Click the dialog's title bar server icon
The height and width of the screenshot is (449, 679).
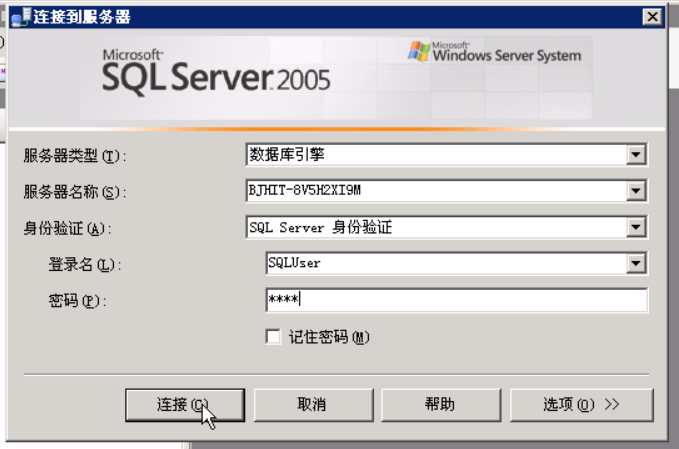tap(21, 17)
